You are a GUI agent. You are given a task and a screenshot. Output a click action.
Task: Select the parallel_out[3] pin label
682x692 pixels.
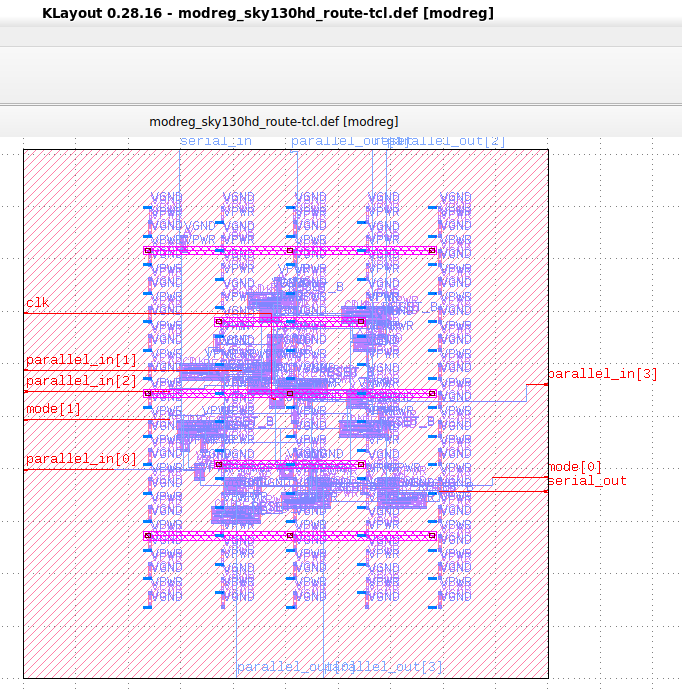384,666
